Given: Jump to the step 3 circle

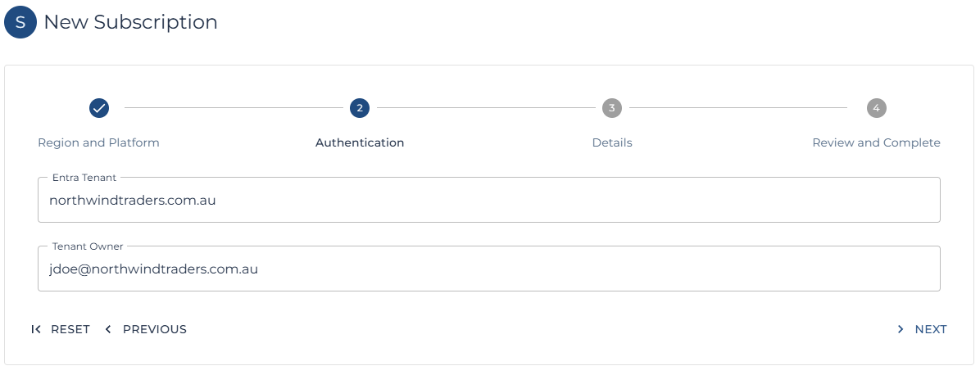Looking at the screenshot, I should [x=612, y=107].
